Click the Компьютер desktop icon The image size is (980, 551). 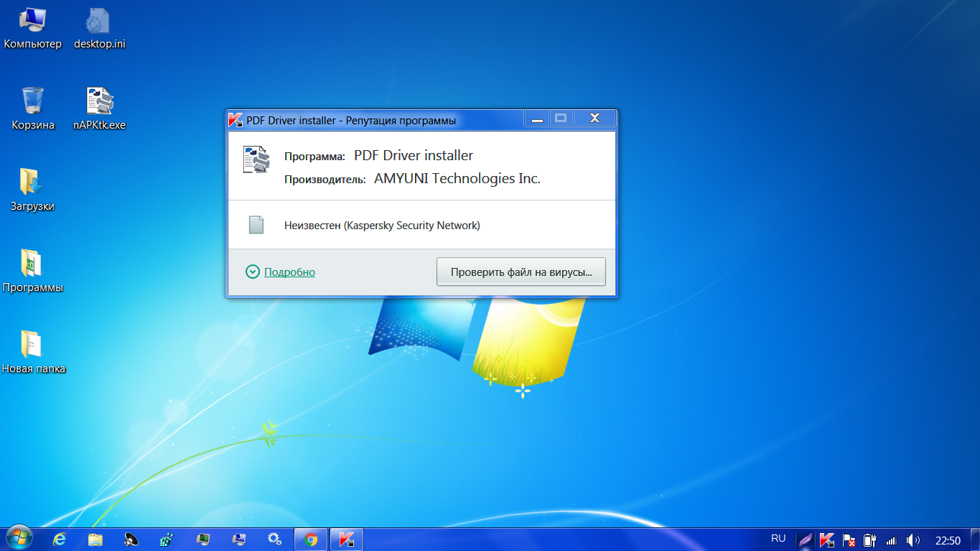[x=33, y=22]
